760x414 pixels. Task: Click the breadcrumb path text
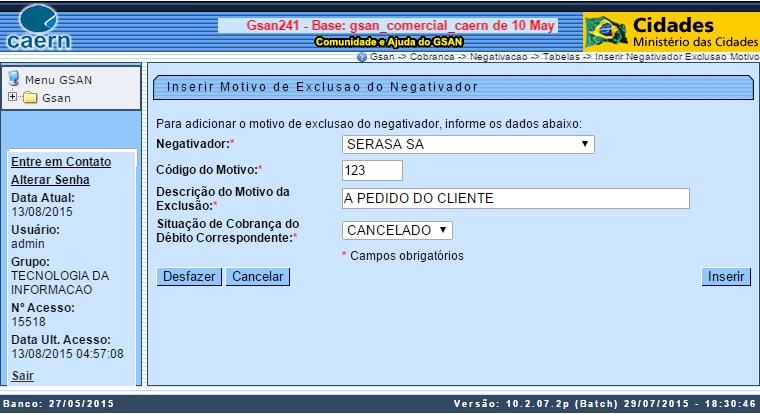[564, 57]
